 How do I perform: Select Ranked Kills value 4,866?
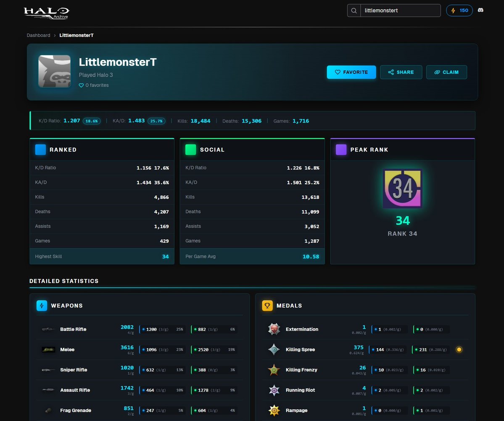click(x=161, y=197)
